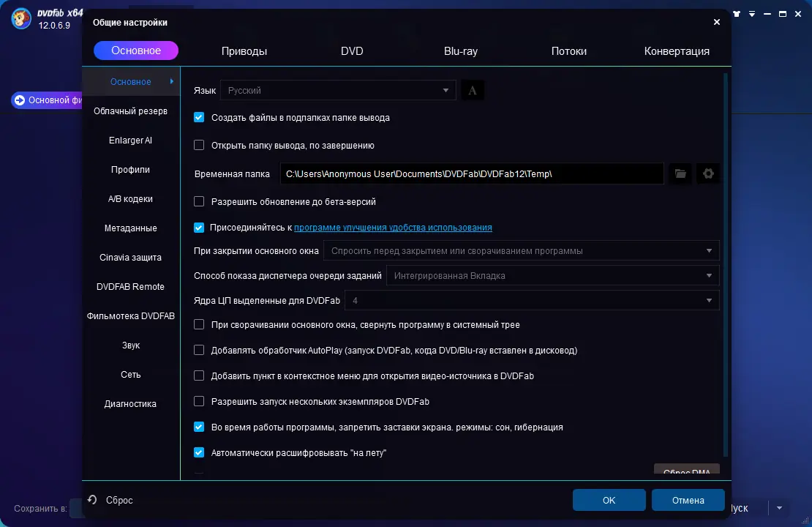Open the Язык language dropdown
The image size is (812, 527).
click(338, 90)
